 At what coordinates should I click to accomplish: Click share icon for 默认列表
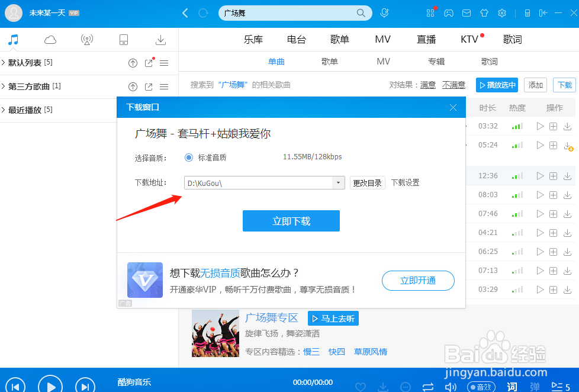click(149, 63)
